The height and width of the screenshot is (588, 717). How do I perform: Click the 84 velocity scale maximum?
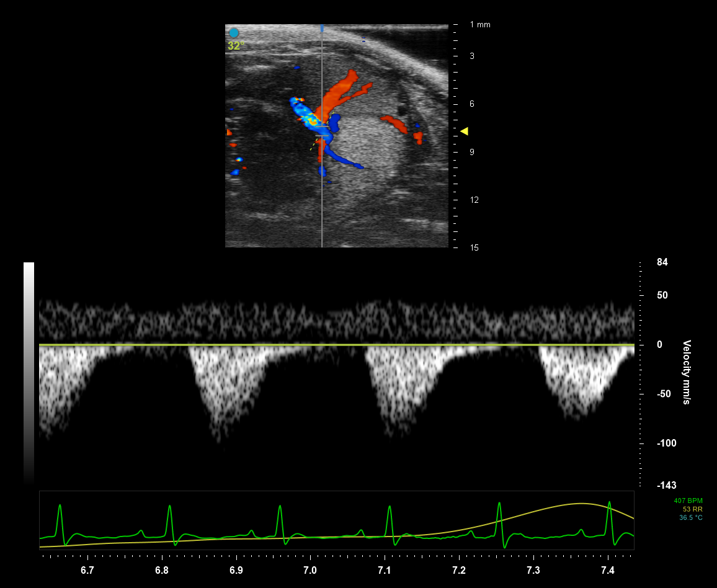(x=662, y=262)
